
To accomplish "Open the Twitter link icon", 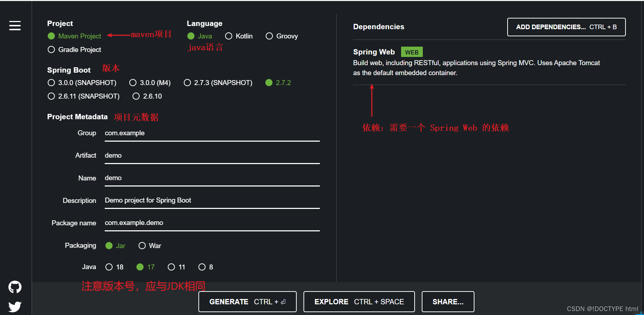I will click(15, 306).
